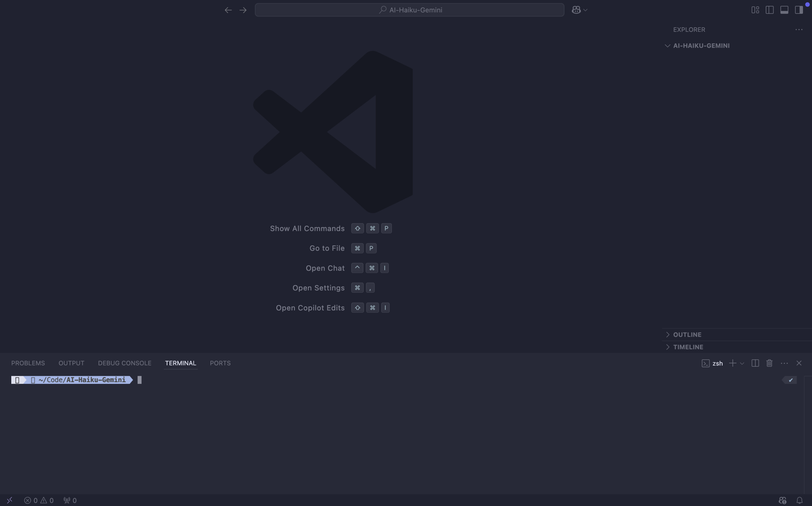Expand the Outline section

pyautogui.click(x=687, y=335)
